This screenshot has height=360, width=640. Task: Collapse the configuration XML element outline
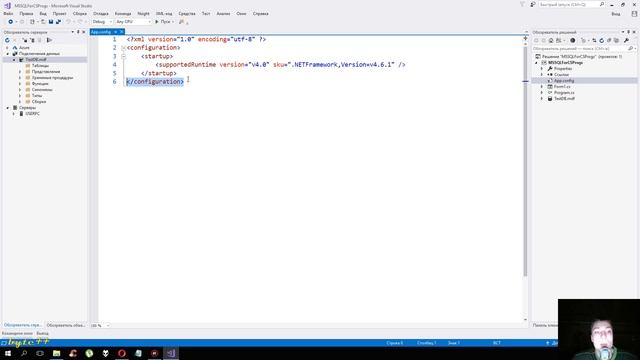tap(123, 48)
